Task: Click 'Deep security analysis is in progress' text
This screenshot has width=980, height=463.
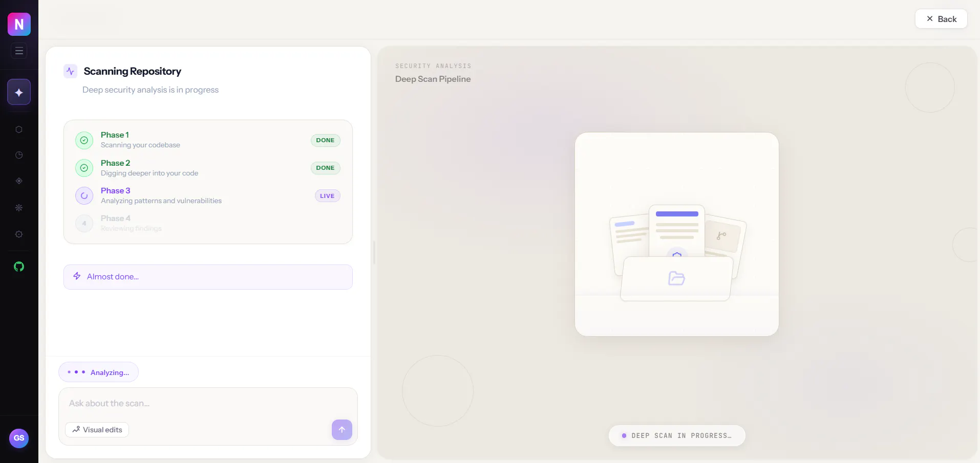Action: (x=151, y=90)
